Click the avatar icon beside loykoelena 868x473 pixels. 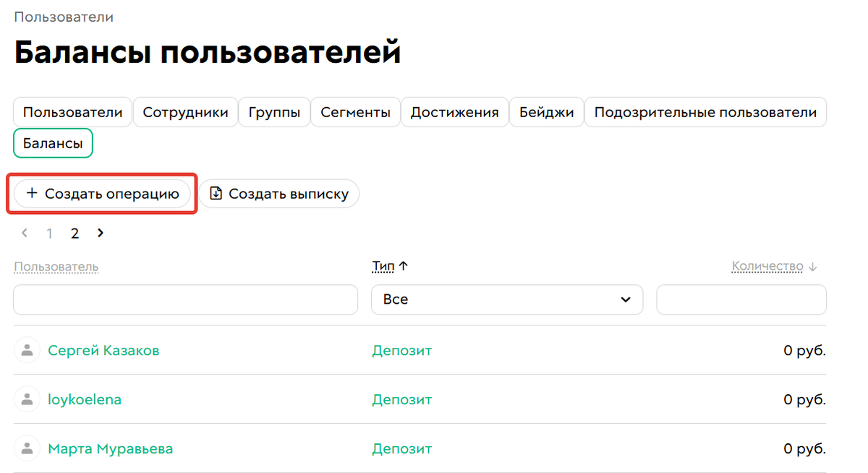[x=27, y=399]
